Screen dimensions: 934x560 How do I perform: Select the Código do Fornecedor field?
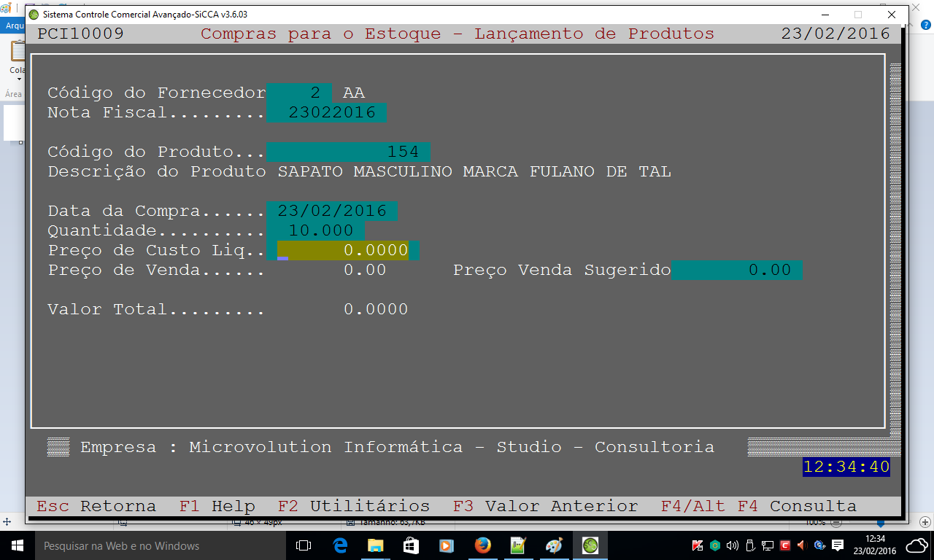coord(299,93)
